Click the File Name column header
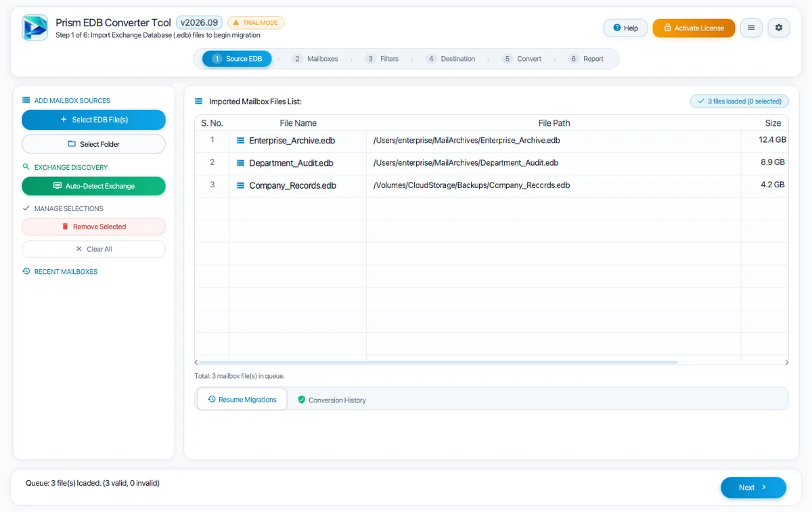 click(x=298, y=123)
